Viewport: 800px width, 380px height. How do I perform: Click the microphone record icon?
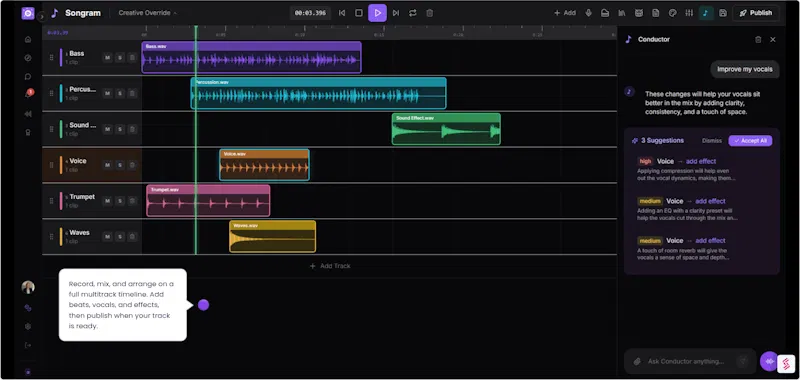tap(588, 13)
